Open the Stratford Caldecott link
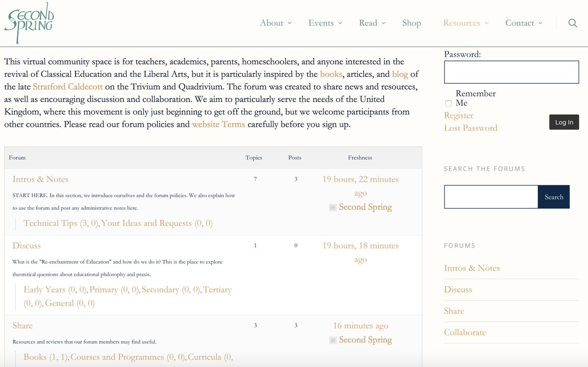This screenshot has height=367, width=588. [68, 87]
